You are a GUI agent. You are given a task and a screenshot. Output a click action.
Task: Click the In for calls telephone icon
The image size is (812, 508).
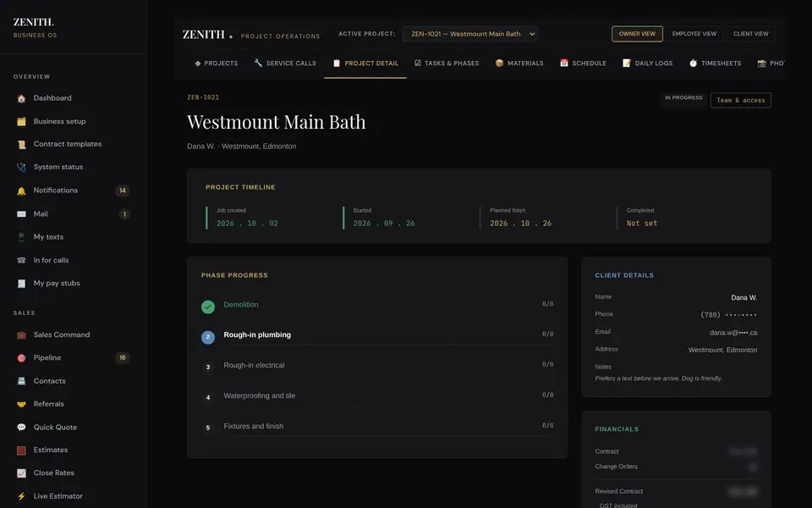tap(21, 261)
